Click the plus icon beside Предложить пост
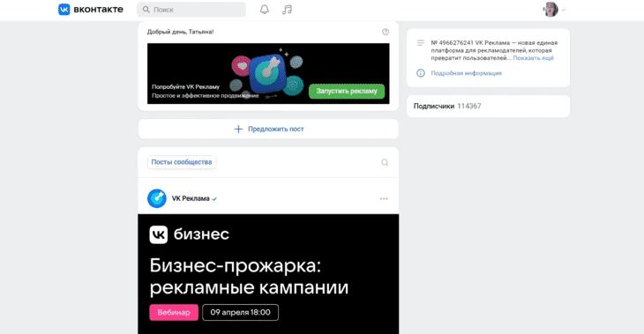The image size is (644, 334). pyautogui.click(x=238, y=129)
